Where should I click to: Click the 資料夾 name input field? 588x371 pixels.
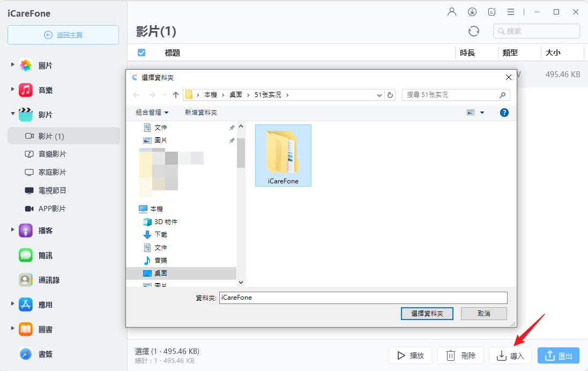coord(363,298)
